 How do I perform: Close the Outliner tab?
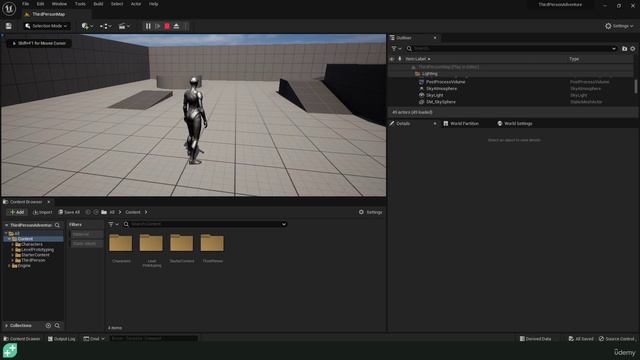435,38
